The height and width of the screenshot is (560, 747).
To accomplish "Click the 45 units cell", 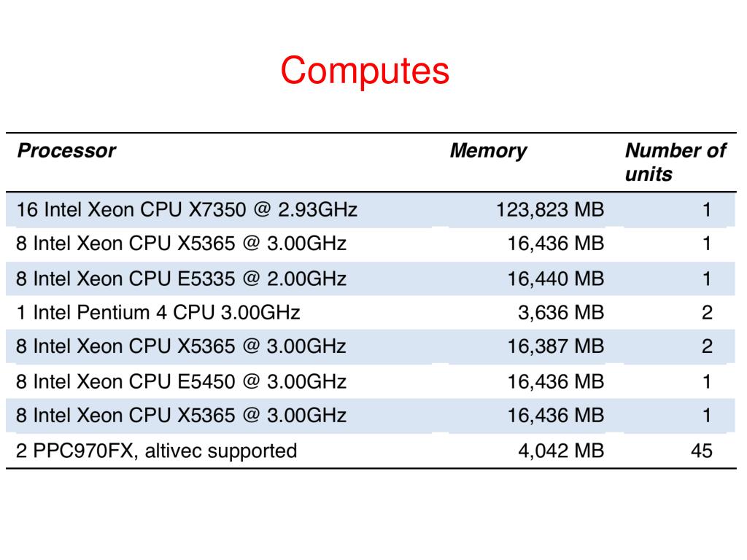I will pyautogui.click(x=702, y=451).
